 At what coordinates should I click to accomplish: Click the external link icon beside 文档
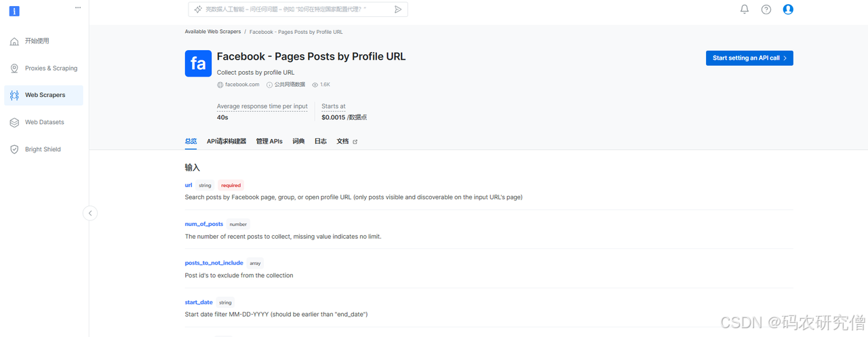(355, 142)
